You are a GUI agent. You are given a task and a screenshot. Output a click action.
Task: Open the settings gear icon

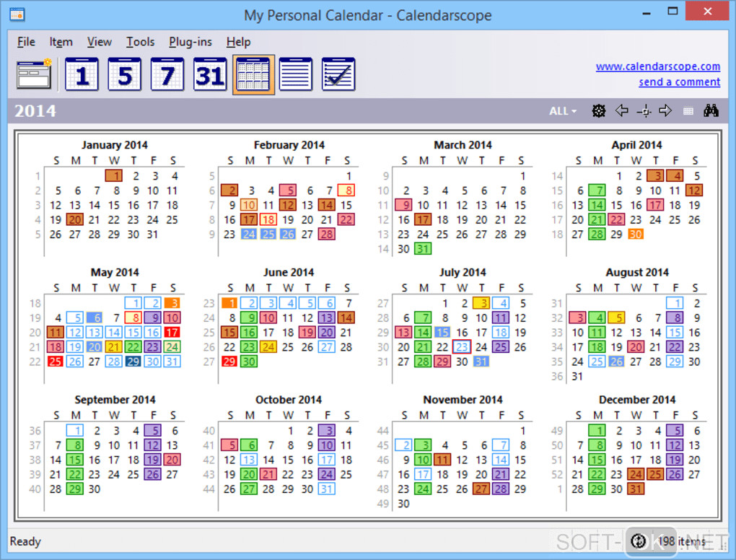click(598, 111)
